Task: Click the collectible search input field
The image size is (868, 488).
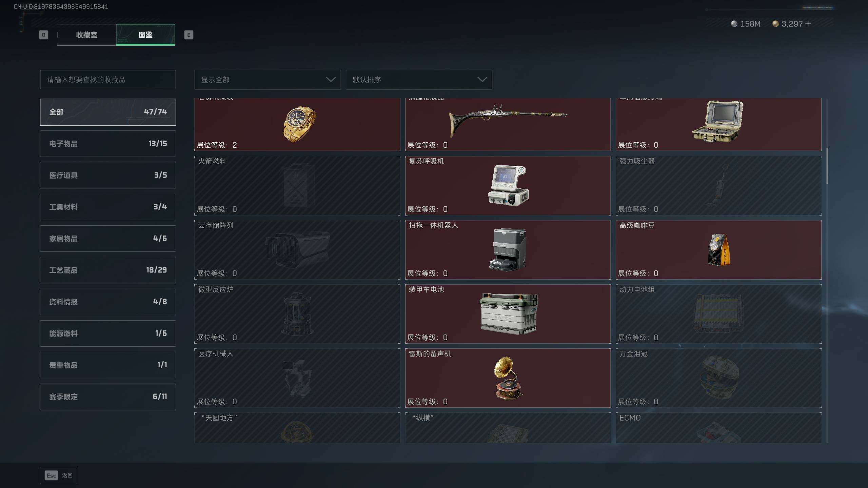Action: tap(108, 80)
